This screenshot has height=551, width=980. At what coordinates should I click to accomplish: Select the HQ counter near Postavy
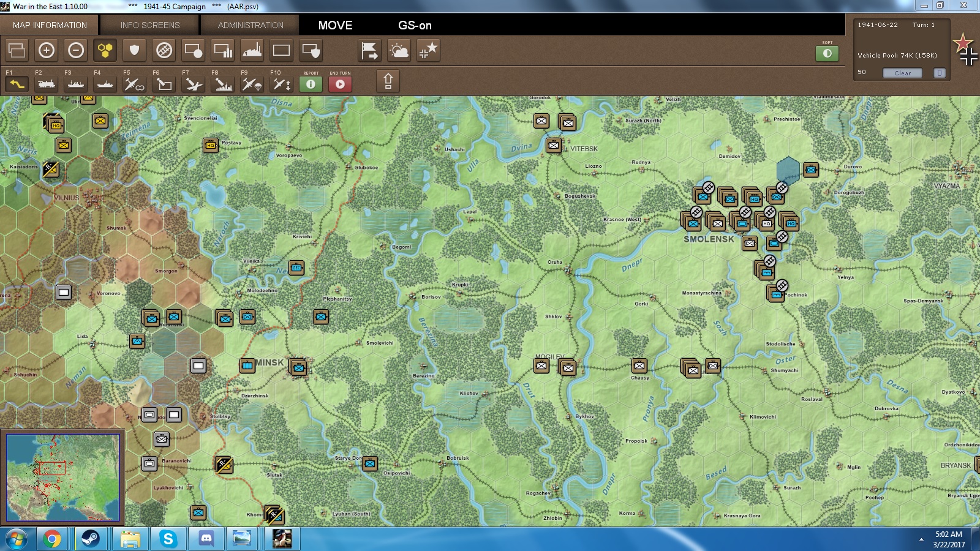tap(211, 146)
